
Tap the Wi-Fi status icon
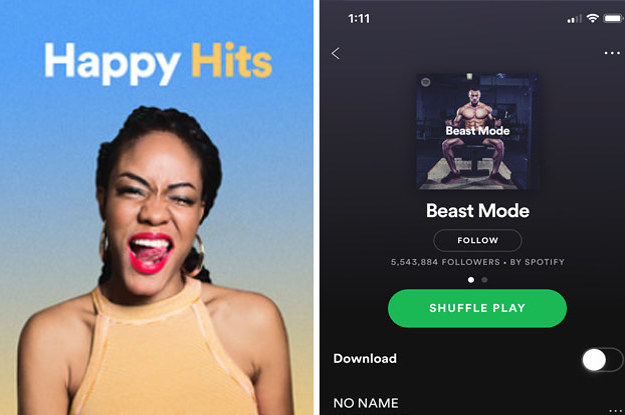coord(593,18)
